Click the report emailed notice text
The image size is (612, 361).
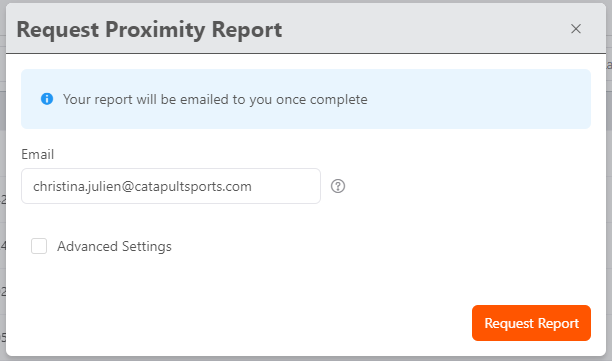tap(215, 100)
